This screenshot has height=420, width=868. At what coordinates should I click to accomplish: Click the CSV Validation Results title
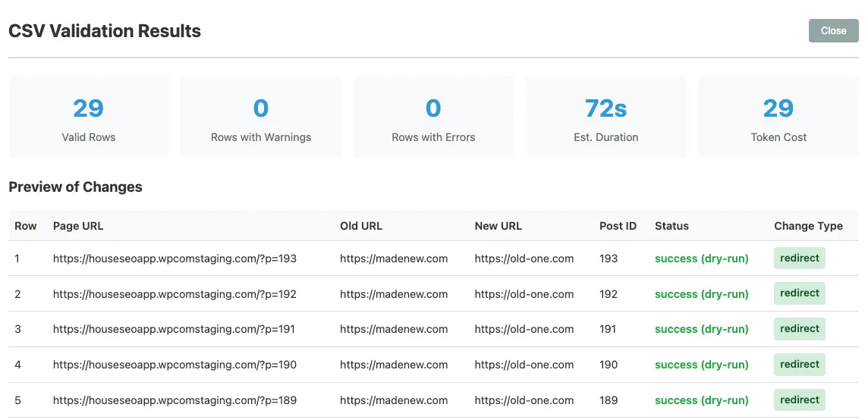pos(105,31)
